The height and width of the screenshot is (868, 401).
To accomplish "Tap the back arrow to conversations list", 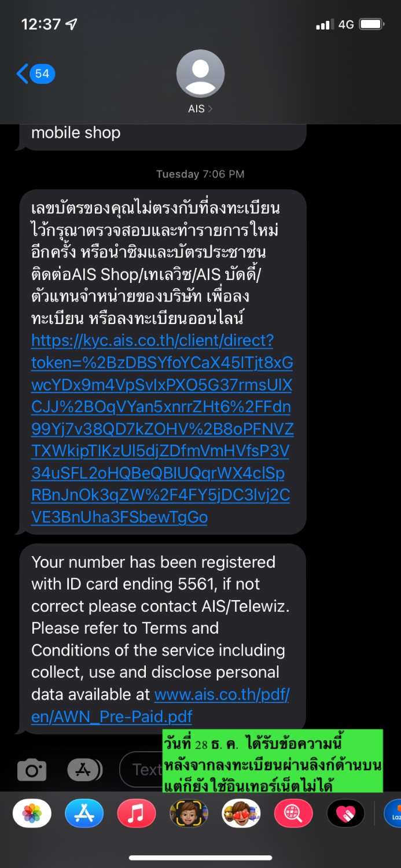I will coord(23,74).
